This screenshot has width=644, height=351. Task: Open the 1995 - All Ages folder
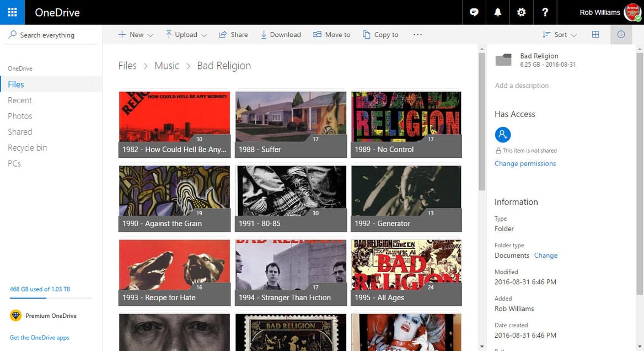406,273
